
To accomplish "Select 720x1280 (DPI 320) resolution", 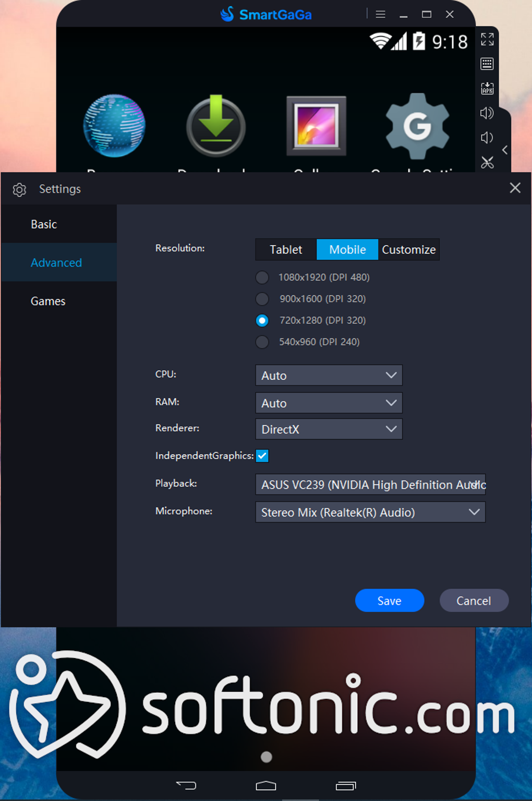I will coord(311,320).
